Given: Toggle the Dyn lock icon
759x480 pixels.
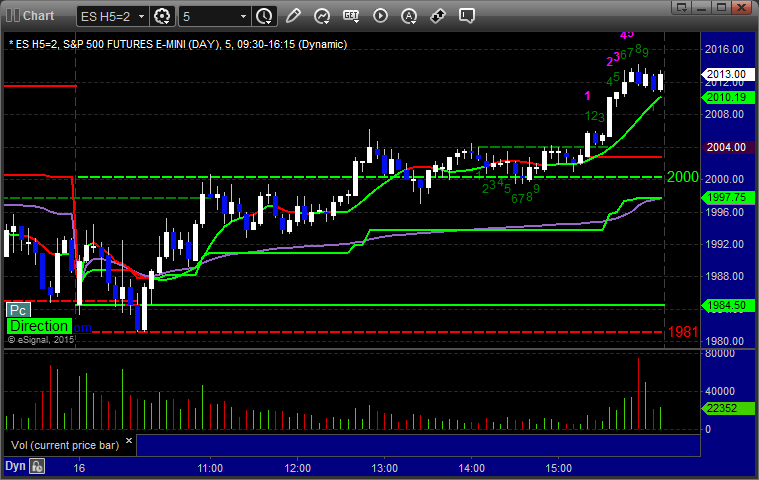Looking at the screenshot, I should [x=37, y=466].
